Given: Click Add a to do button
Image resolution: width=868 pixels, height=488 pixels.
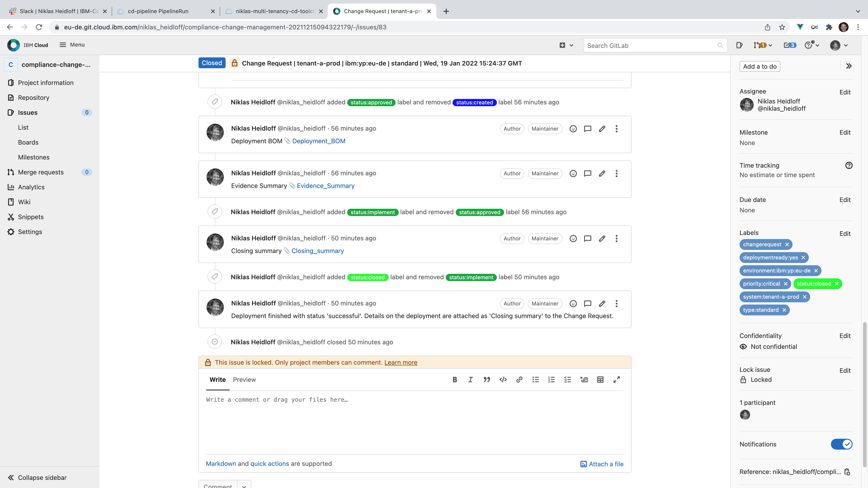Looking at the screenshot, I should 759,66.
